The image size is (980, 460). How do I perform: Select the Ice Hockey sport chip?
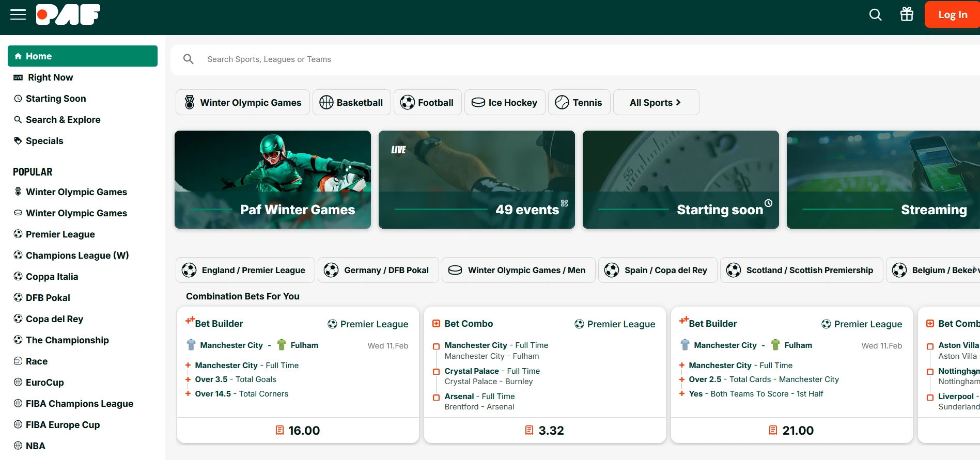click(505, 102)
